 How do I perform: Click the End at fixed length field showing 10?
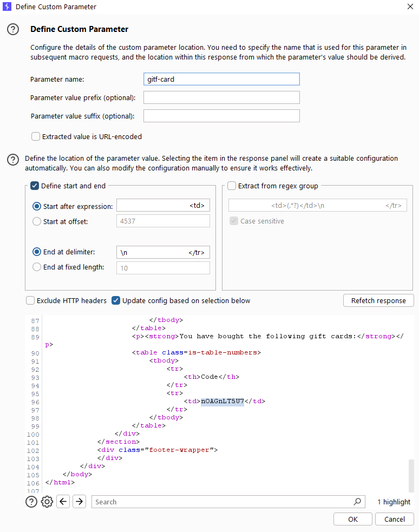[163, 268]
